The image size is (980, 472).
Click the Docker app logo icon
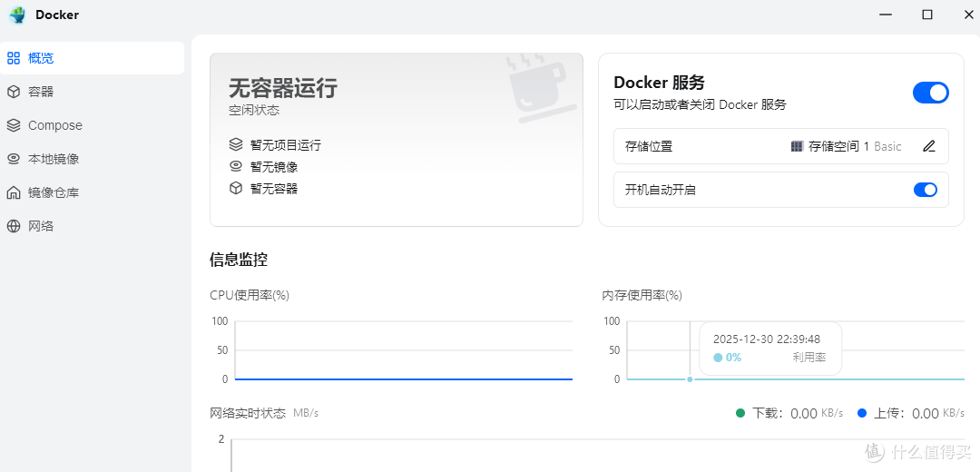tap(17, 15)
